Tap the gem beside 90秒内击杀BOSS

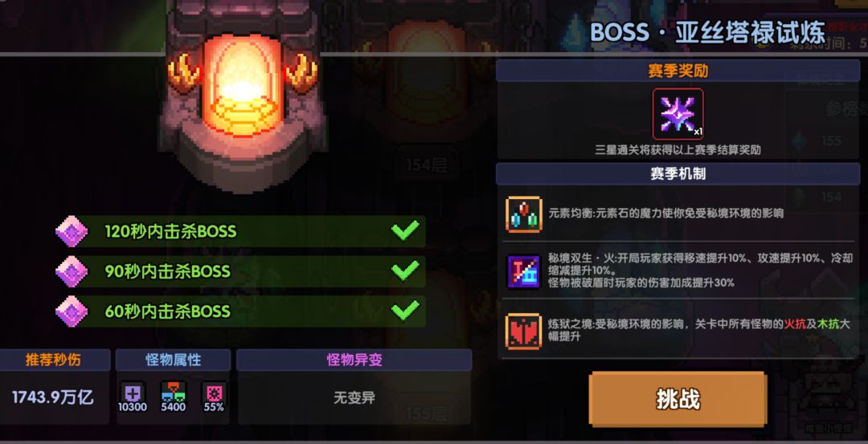[72, 271]
